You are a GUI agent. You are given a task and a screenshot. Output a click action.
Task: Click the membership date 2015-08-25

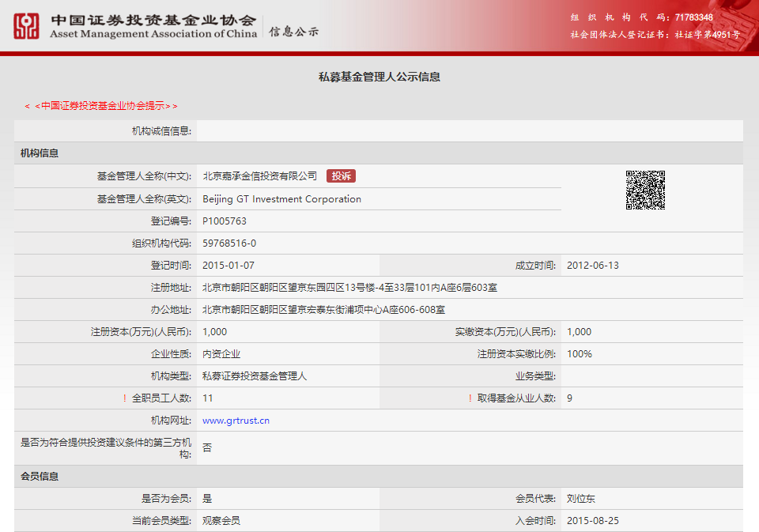(x=592, y=521)
